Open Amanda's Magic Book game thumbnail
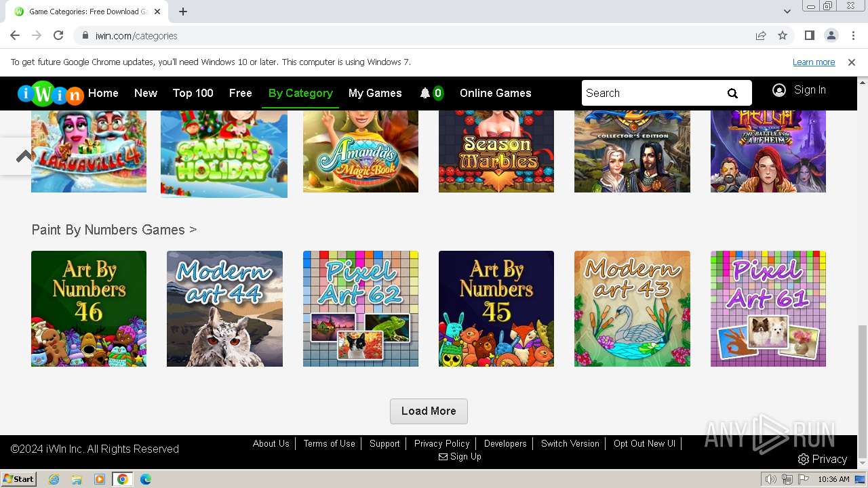The height and width of the screenshot is (488, 868). coord(361,152)
